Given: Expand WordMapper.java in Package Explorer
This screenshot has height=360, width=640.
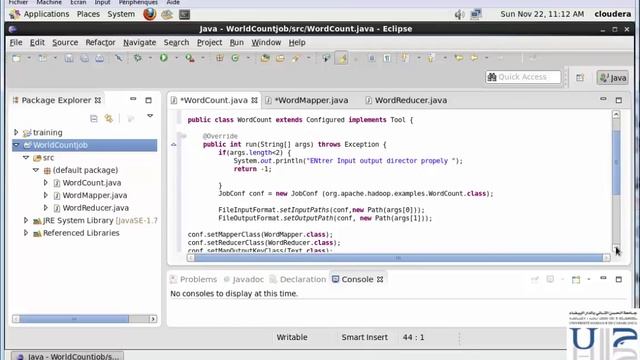Looking at the screenshot, I should pos(46,195).
